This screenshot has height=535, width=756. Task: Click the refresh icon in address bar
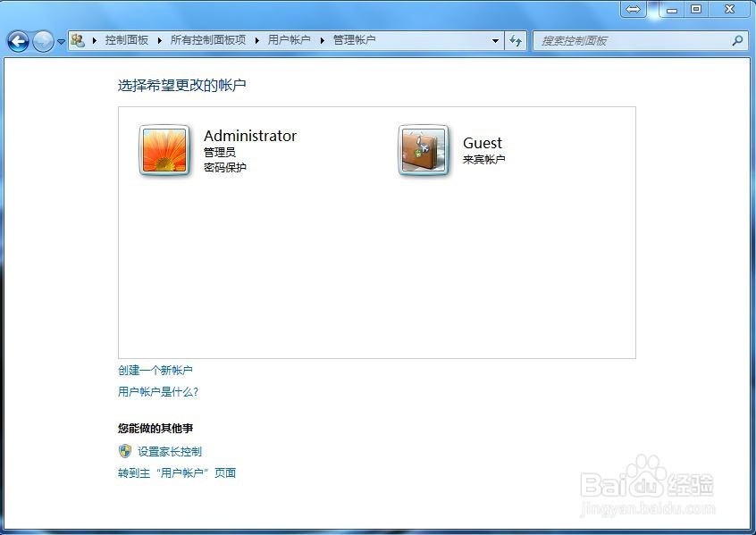coord(516,40)
